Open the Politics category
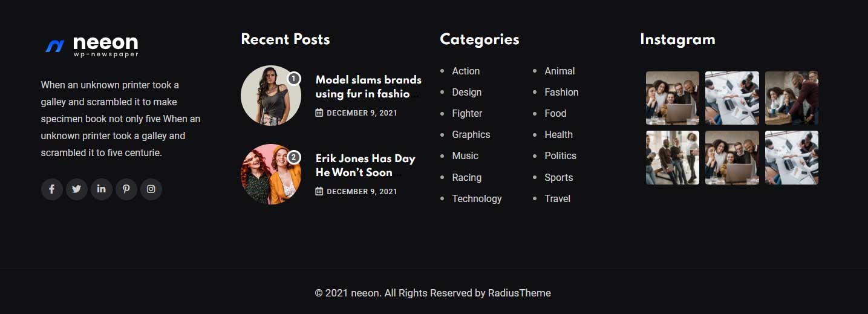 [x=560, y=155]
